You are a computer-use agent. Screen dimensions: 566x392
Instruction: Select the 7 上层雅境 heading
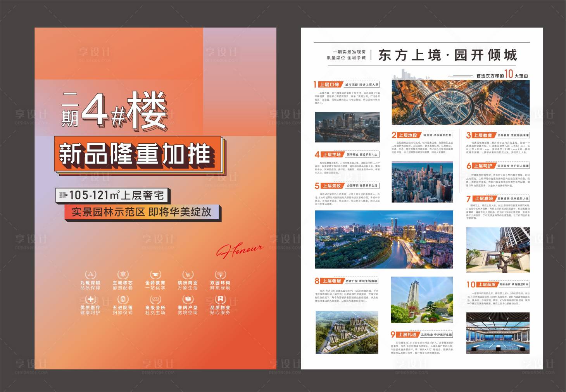tap(481, 198)
